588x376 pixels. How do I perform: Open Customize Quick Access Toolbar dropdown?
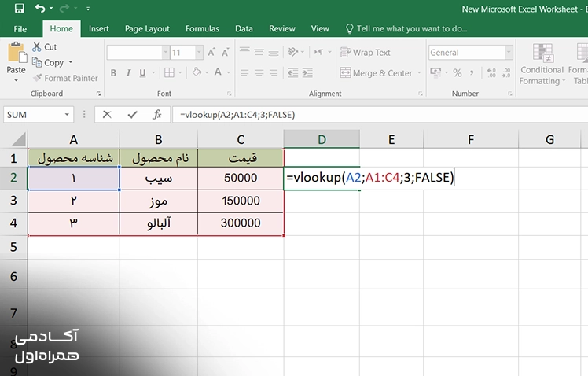click(88, 8)
